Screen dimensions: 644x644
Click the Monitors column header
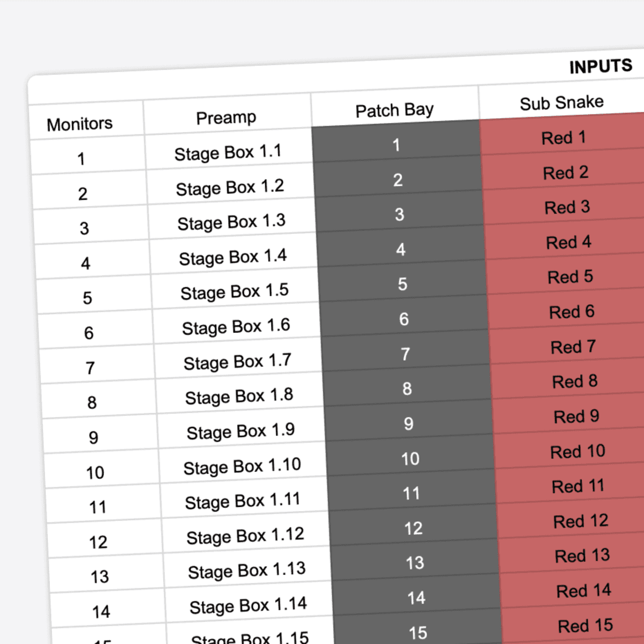click(x=80, y=123)
